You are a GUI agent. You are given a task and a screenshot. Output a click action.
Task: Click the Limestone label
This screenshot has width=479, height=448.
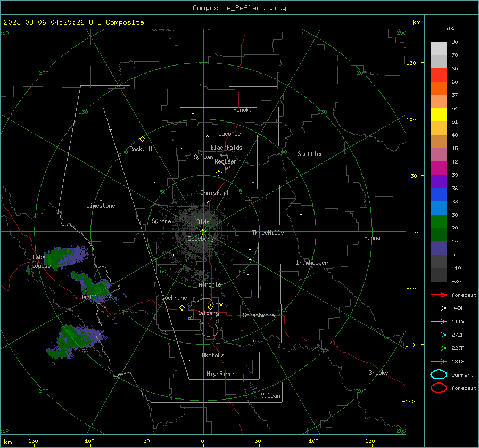(x=101, y=206)
